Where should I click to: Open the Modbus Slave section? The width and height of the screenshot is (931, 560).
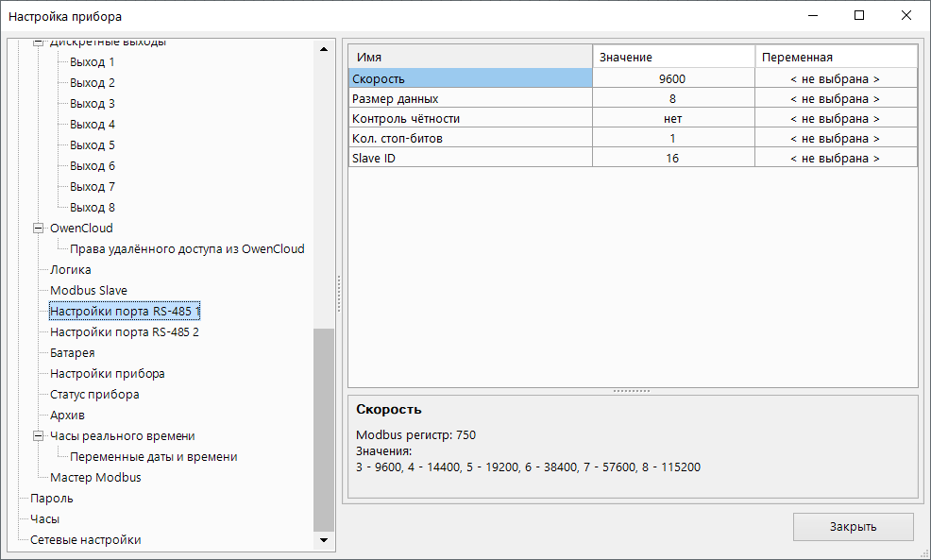(88, 291)
